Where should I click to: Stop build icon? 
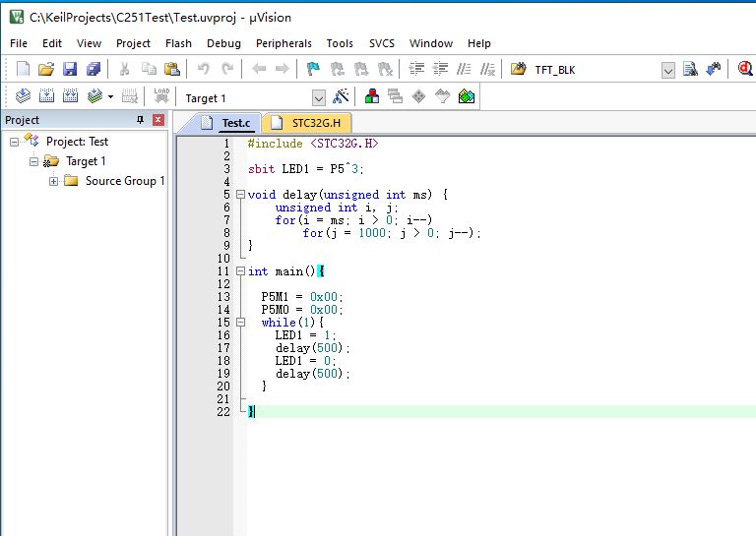click(129, 96)
